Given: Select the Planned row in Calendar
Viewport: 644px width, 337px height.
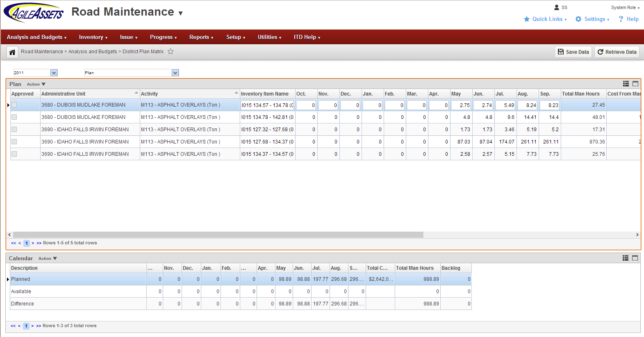Looking at the screenshot, I should [241, 279].
